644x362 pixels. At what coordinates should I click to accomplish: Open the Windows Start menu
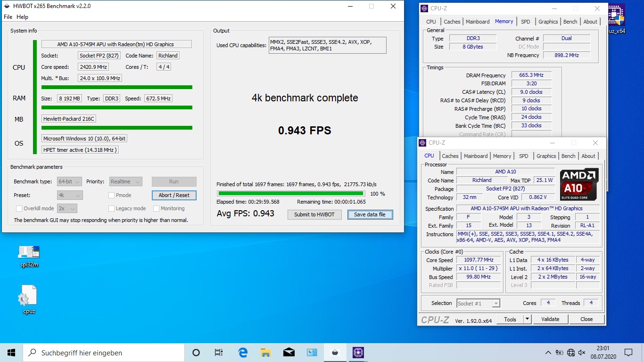pyautogui.click(x=11, y=353)
